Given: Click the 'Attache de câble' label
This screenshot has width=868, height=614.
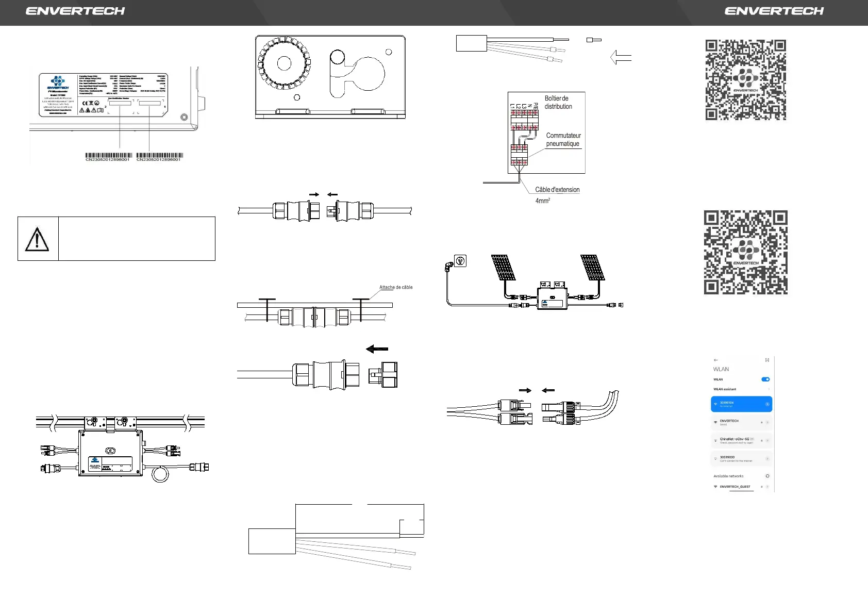Looking at the screenshot, I should click(x=396, y=287).
